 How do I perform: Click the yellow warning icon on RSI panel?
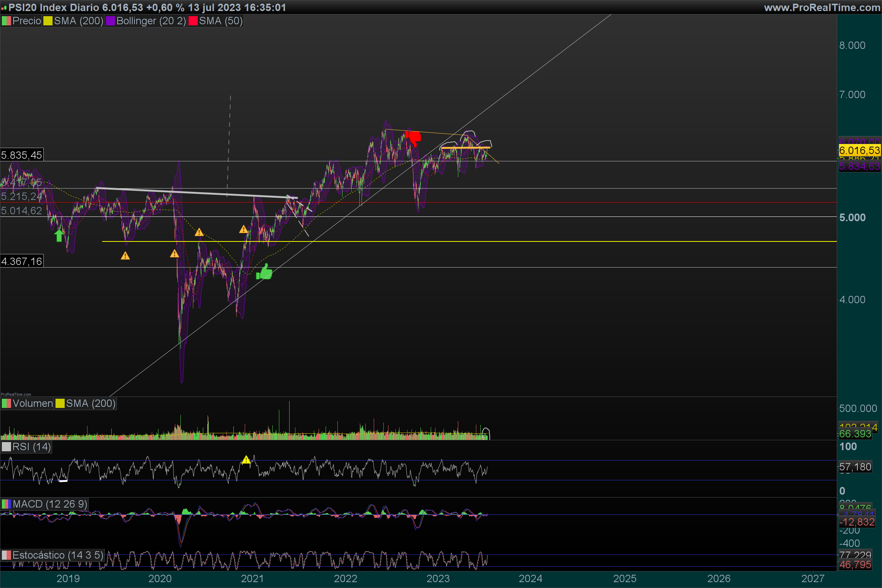(246, 459)
